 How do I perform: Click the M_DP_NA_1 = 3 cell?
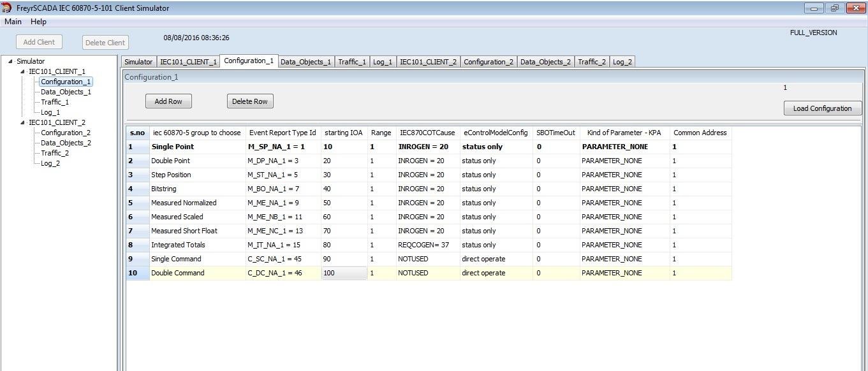point(283,161)
